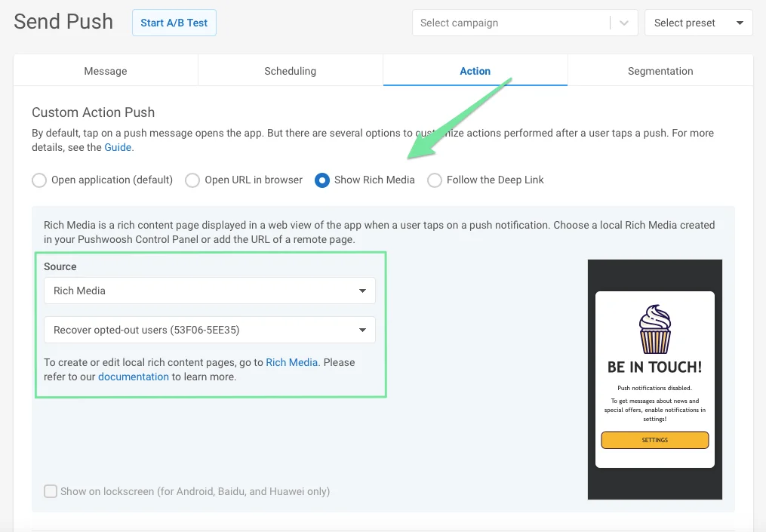Switch to the Message tab
Image resolution: width=766 pixels, height=532 pixels.
tap(106, 71)
